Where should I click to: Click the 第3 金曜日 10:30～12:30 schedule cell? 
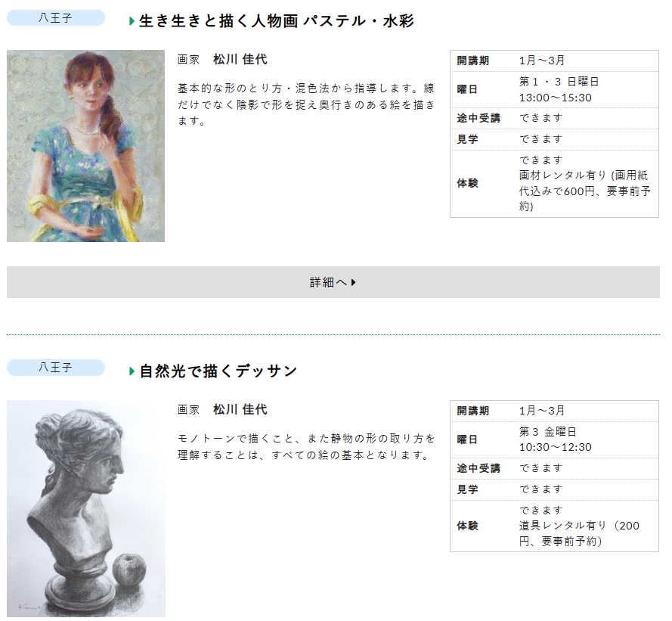pyautogui.click(x=555, y=439)
